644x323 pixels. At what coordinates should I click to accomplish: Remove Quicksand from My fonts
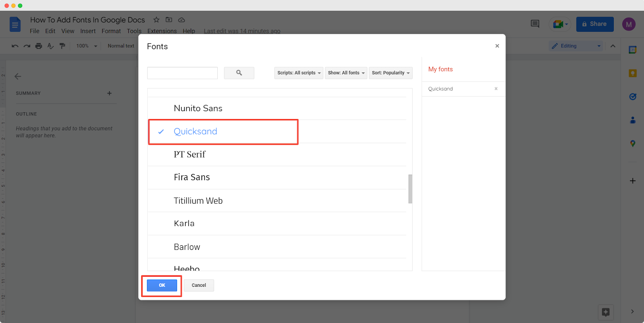tap(496, 88)
